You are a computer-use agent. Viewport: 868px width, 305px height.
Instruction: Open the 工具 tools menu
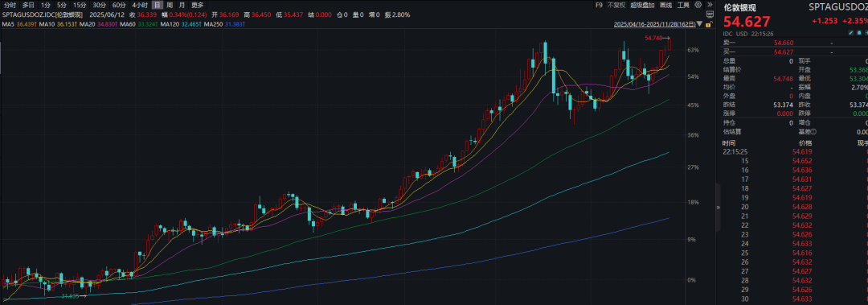[683, 5]
